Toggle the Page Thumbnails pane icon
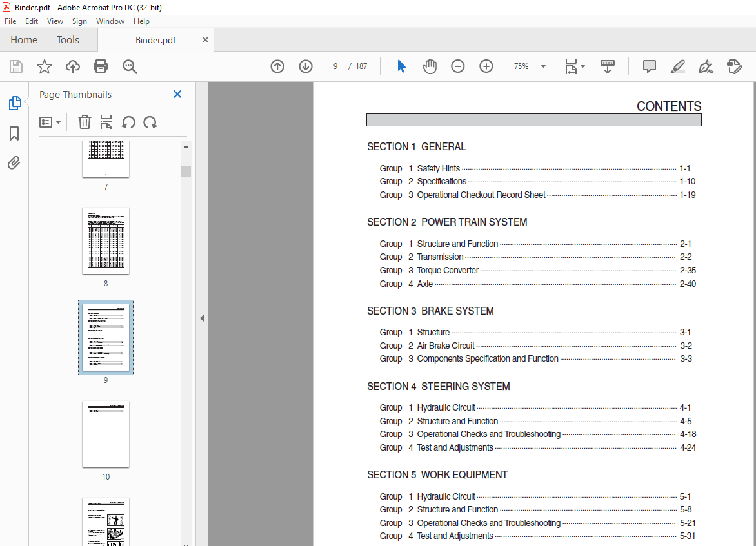This screenshot has height=546, width=756. pyautogui.click(x=14, y=102)
